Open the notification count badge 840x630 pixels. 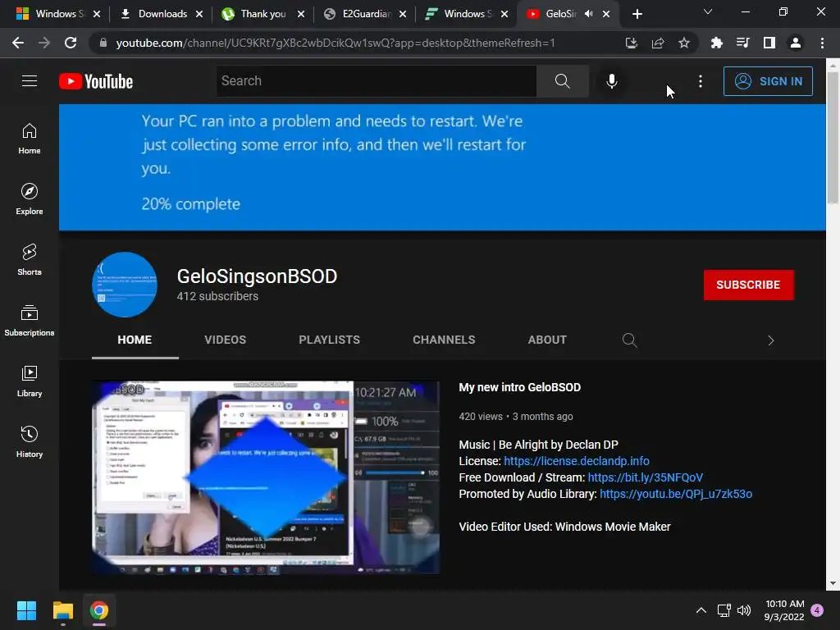point(817,610)
